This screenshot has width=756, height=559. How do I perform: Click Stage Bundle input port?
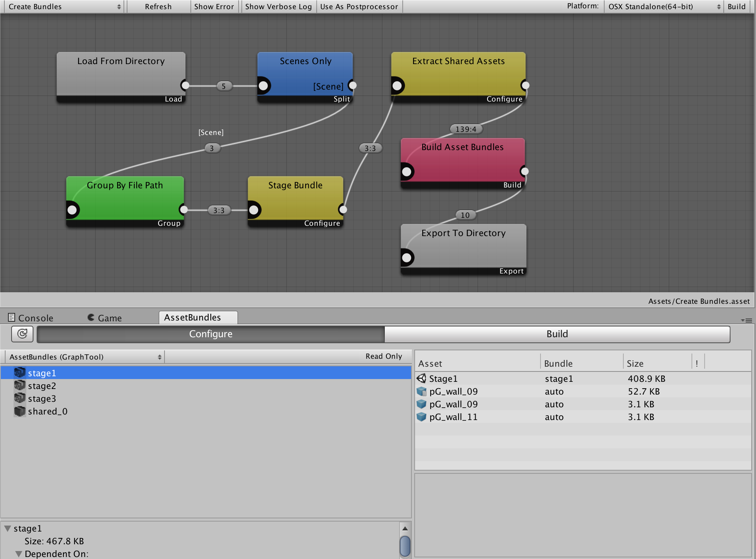[x=254, y=210]
